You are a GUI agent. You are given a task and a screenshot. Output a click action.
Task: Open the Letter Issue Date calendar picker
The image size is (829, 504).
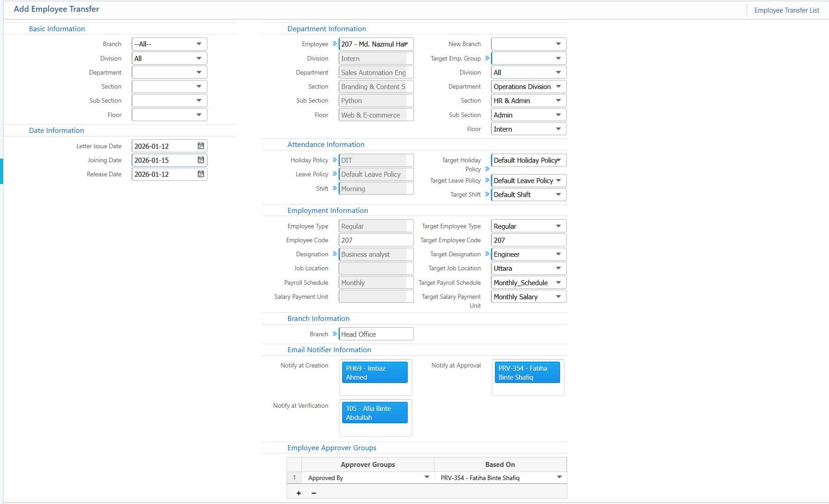point(201,146)
